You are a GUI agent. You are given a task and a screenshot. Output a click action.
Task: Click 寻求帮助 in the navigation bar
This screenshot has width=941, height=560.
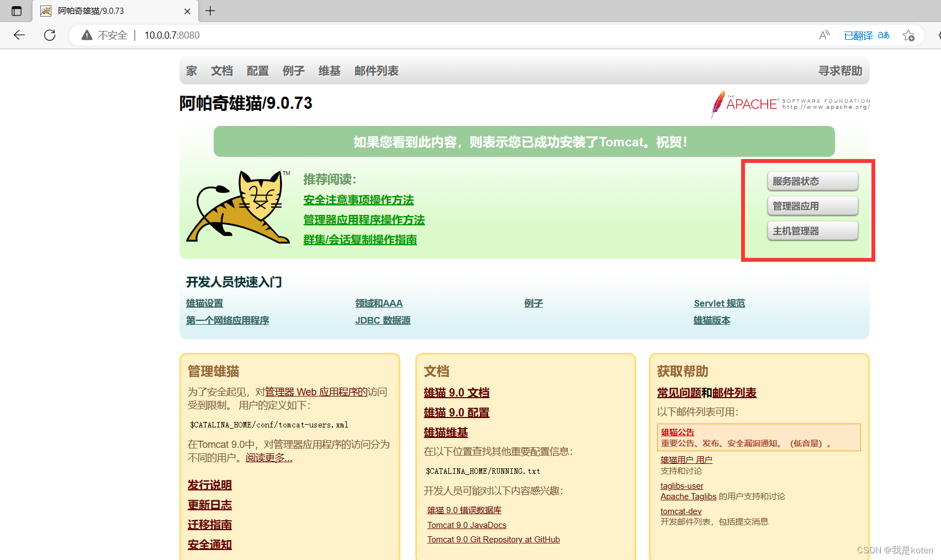(x=840, y=71)
